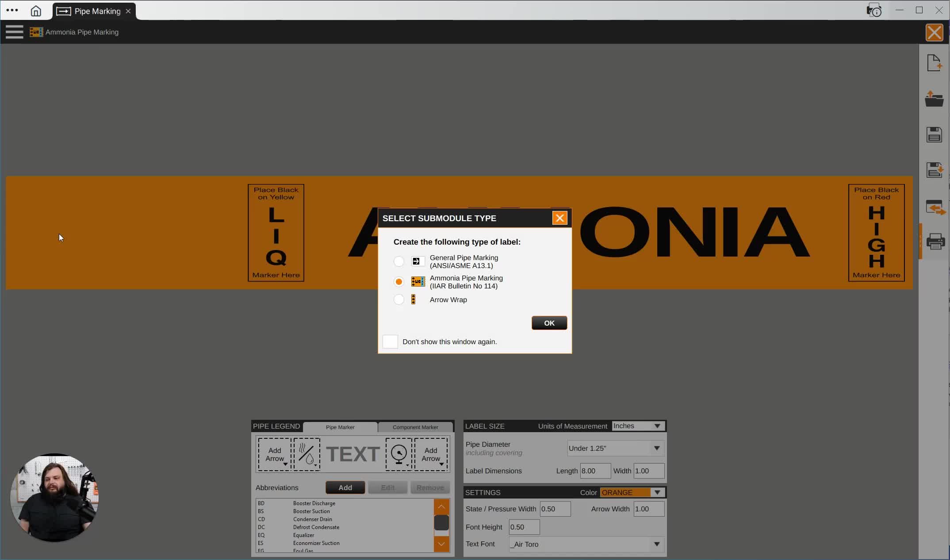Print the label with the printer icon
950x560 pixels.
(935, 242)
